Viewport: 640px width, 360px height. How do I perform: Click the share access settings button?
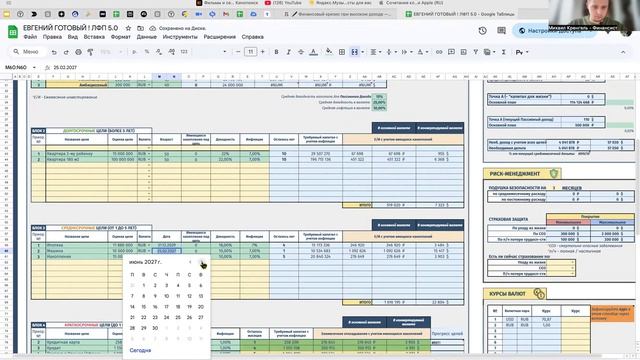554,31
